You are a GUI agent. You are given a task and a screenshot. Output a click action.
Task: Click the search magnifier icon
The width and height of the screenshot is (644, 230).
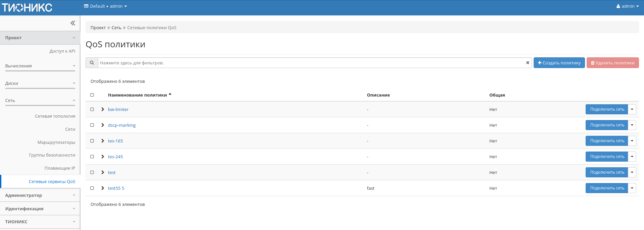(x=92, y=63)
